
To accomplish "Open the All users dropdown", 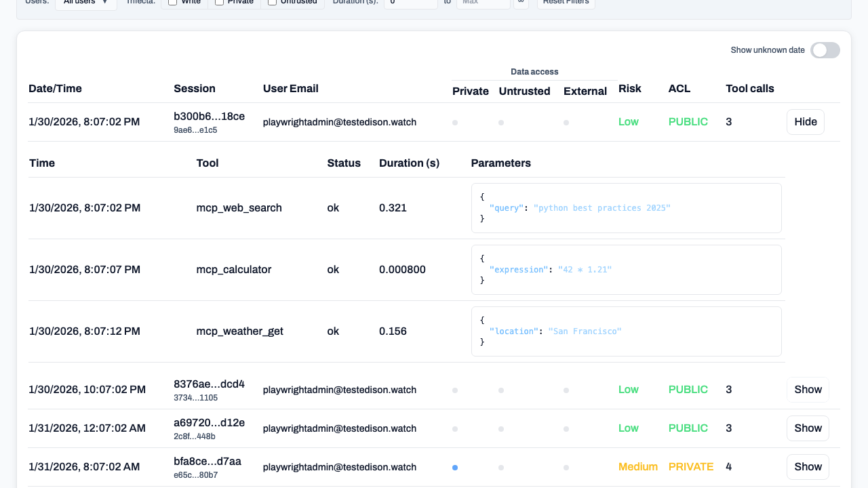I will pos(85,2).
